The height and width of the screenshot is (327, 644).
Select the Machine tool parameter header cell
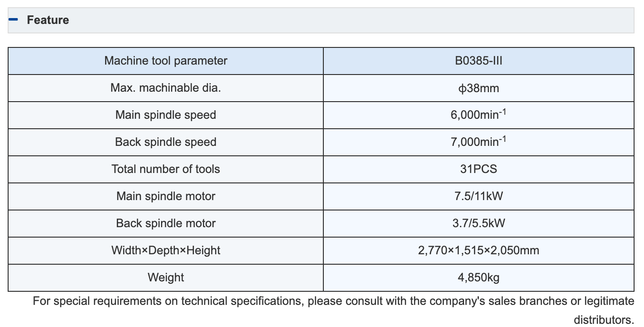tap(166, 61)
